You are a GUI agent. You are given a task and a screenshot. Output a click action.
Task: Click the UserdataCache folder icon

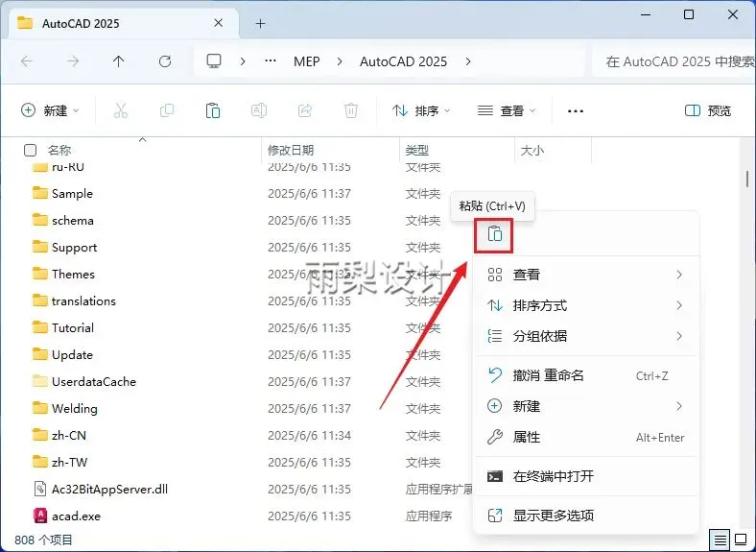tap(40, 381)
